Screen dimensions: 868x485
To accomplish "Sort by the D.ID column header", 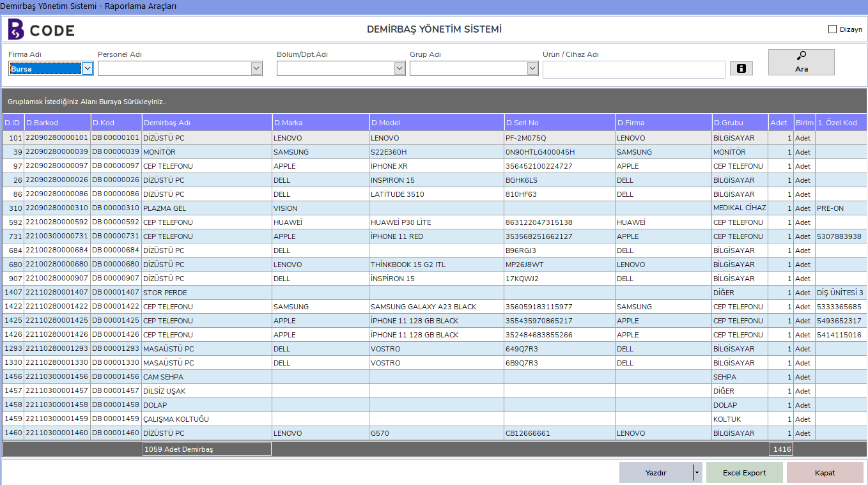I will coord(13,123).
